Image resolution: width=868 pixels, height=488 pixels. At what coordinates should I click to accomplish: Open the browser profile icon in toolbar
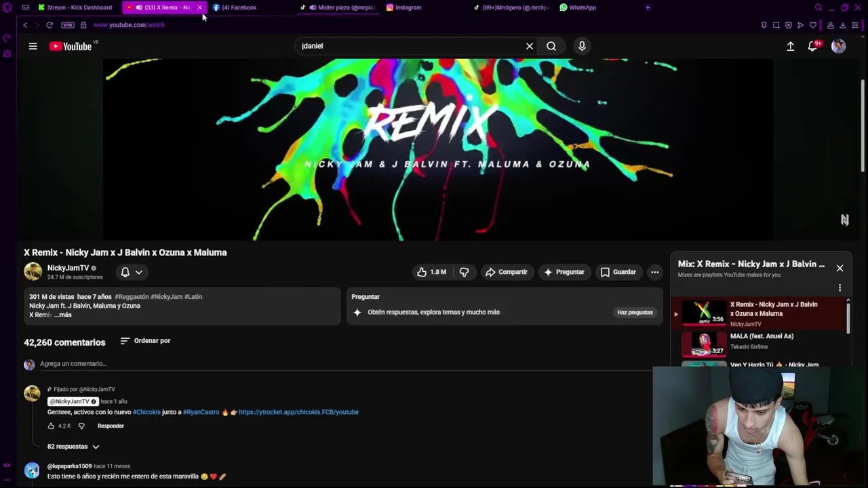tap(831, 25)
